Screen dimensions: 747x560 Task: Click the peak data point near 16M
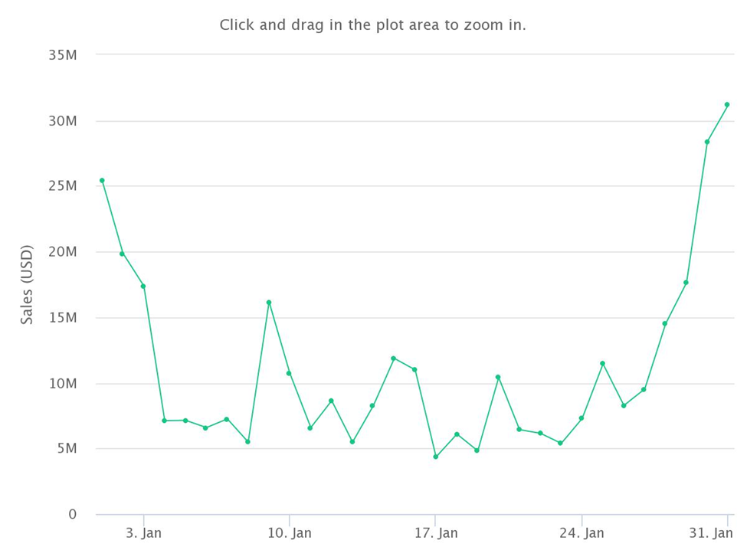click(x=269, y=303)
